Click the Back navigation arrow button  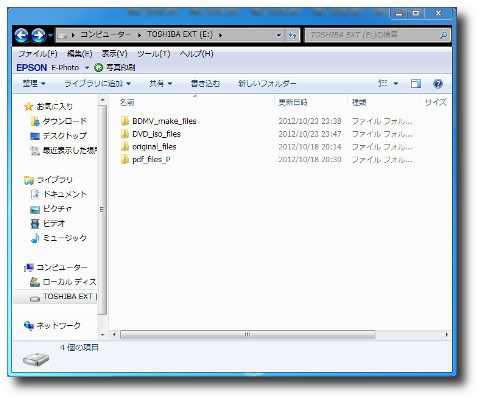(22, 35)
